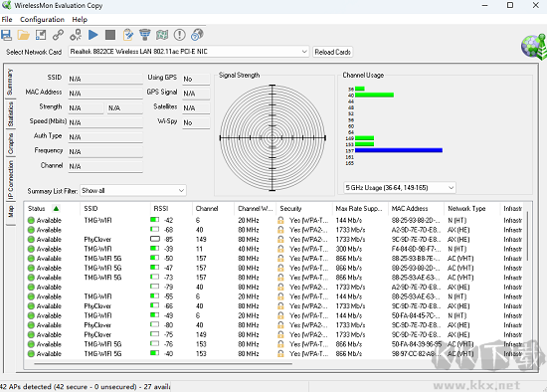The height and width of the screenshot is (392, 547).
Task: Click the 300 Mb/s max rate cell
Action: (x=349, y=249)
